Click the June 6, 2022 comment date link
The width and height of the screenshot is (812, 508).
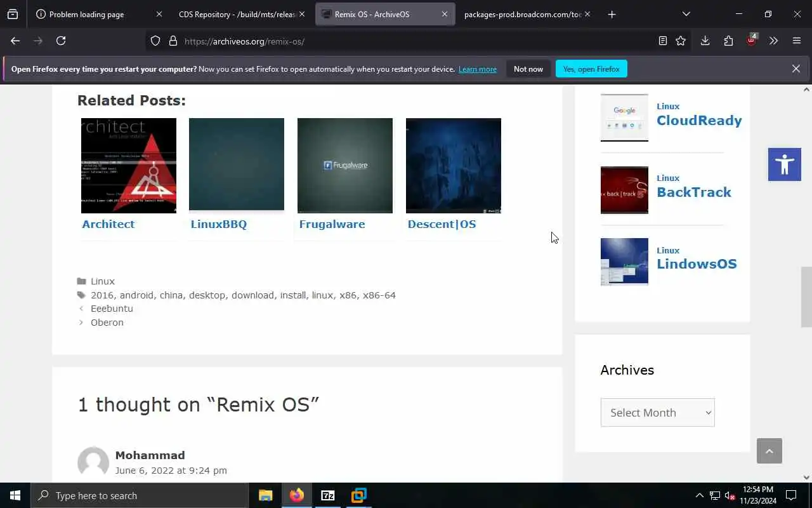click(171, 471)
